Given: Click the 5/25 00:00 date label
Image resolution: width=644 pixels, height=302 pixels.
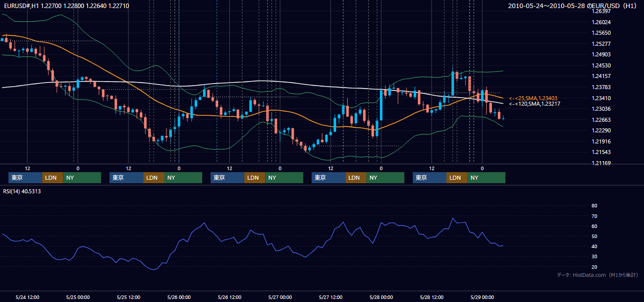Looking at the screenshot, I should (78, 297).
